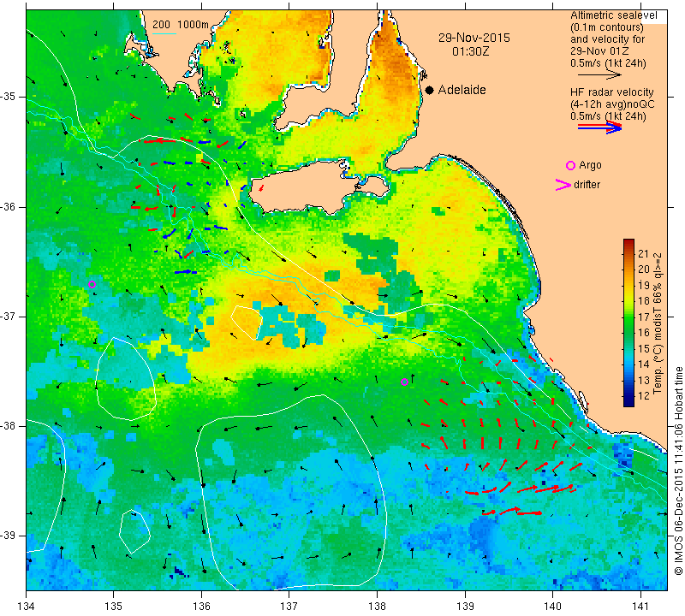Click the longitude label 136
685x616 pixels.
[x=201, y=606]
